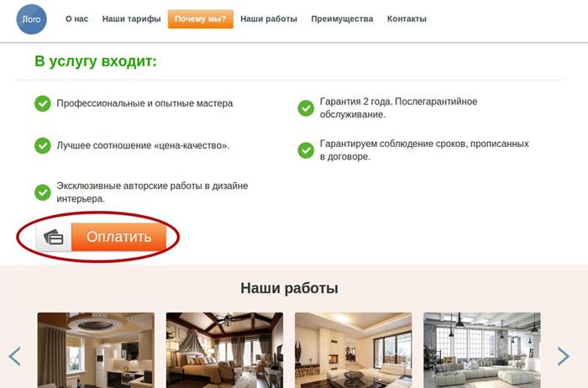Image resolution: width=588 pixels, height=388 pixels.
Task: Click green checkmark beside Гарантируем соблюдение сроков
Action: point(306,150)
